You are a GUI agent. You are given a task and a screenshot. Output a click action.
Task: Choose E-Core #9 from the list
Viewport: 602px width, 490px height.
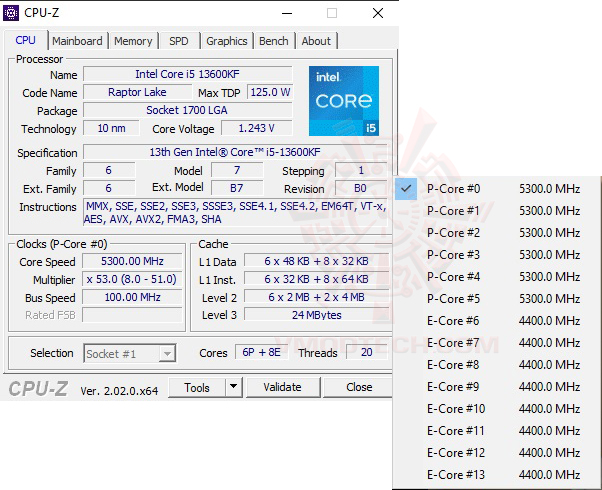[x=498, y=387]
